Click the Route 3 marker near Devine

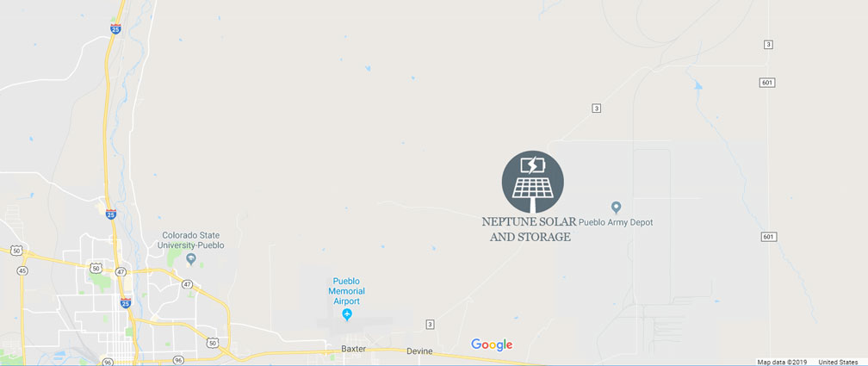[431, 325]
